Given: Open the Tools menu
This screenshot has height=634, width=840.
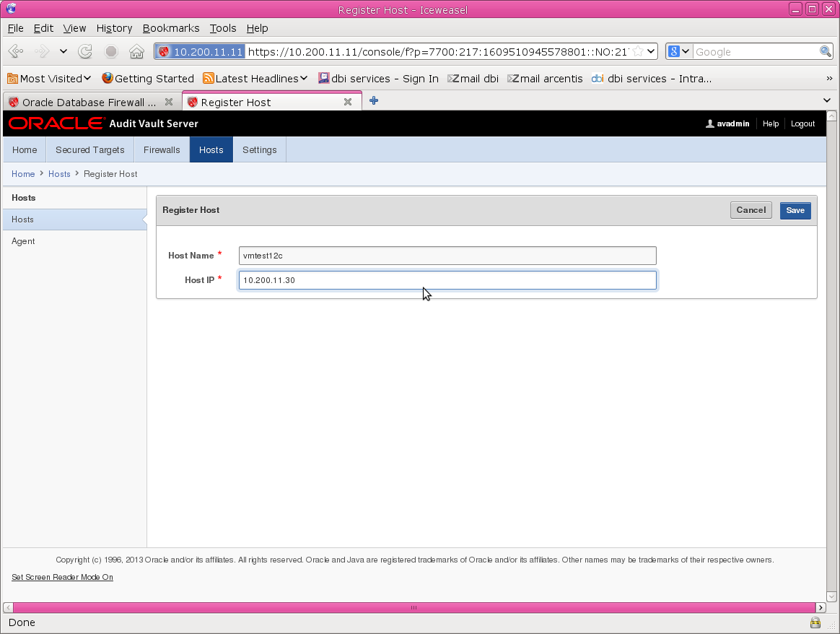Looking at the screenshot, I should click(223, 28).
